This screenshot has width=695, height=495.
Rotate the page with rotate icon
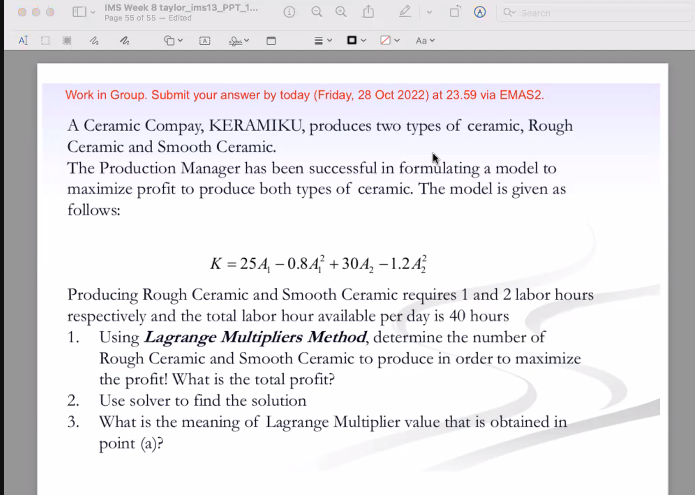[455, 12]
